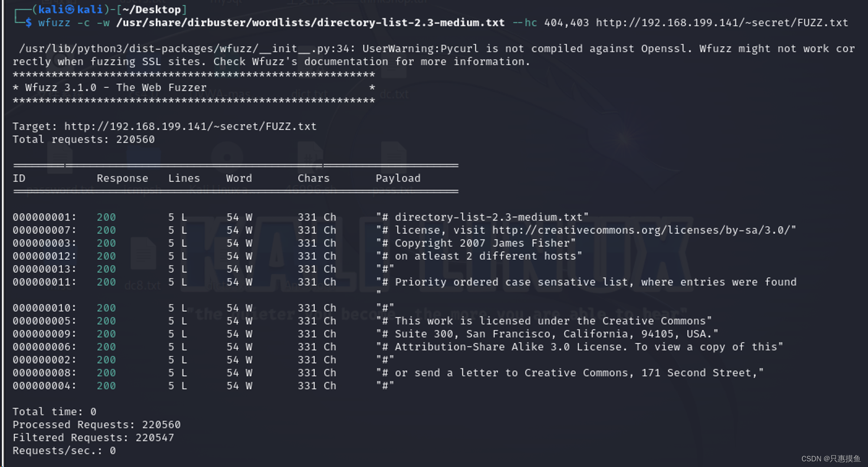Click payload '# Attribution-Share Alike 3.0 License'
Screen dimensions: 868x467
579,347
